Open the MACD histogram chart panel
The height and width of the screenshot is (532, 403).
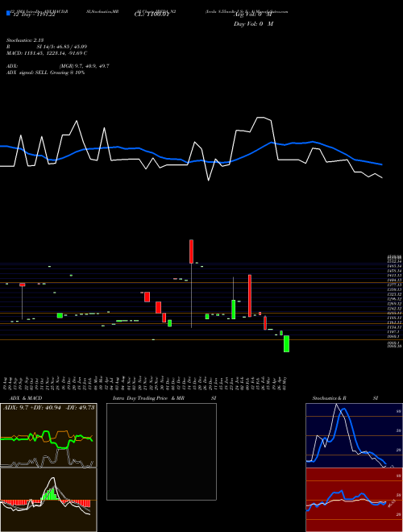(48, 500)
